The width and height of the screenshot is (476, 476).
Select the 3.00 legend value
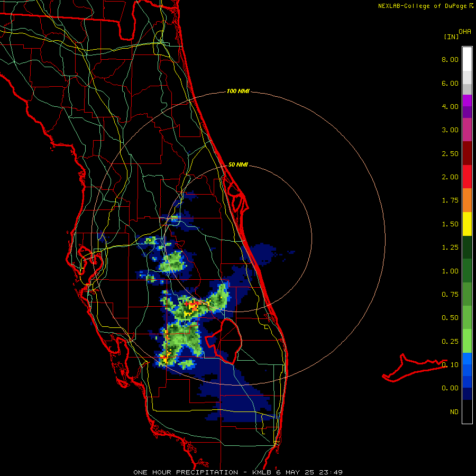coord(450,130)
